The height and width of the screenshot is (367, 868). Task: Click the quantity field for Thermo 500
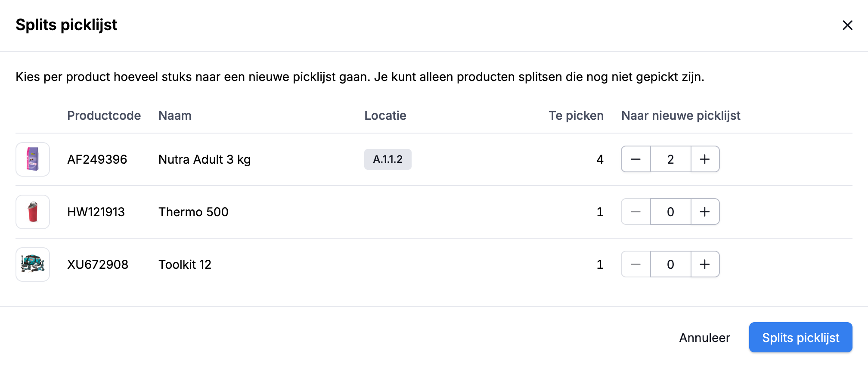[670, 212]
